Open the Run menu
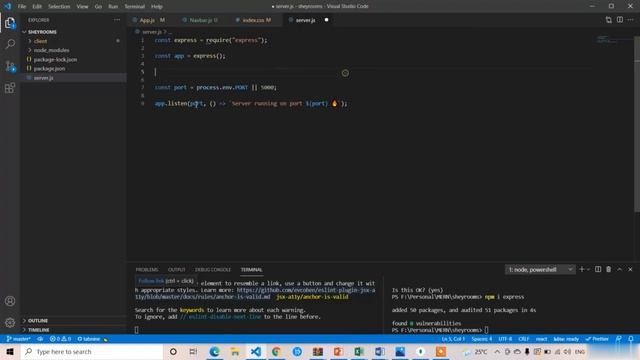 [x=113, y=7]
